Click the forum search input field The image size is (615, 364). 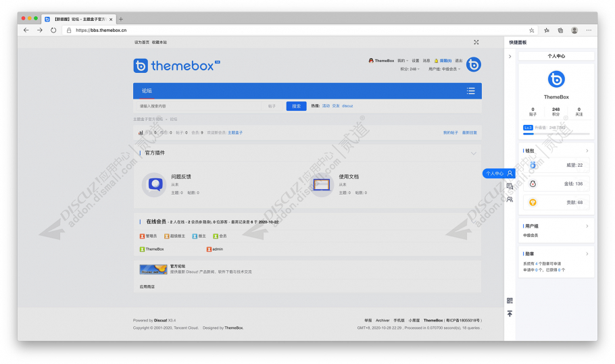coord(198,106)
